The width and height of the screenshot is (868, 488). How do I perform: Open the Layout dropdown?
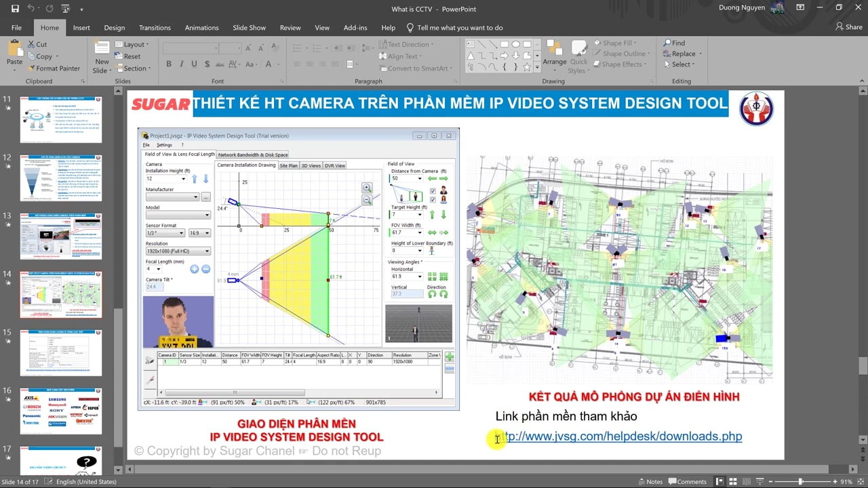click(x=131, y=44)
